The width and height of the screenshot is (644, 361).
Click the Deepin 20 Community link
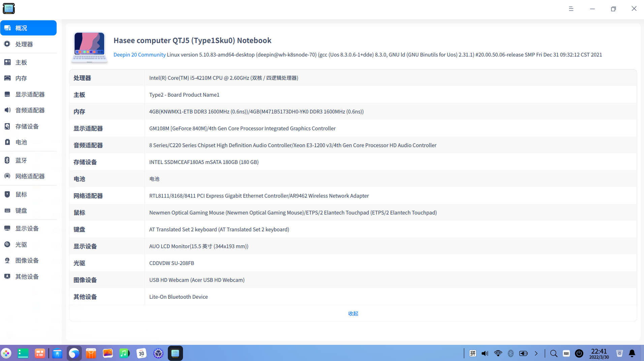[140, 55]
